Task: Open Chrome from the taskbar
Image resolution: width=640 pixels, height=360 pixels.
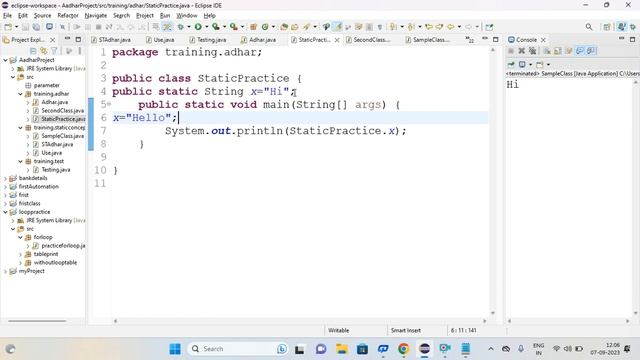Action: (x=404, y=349)
